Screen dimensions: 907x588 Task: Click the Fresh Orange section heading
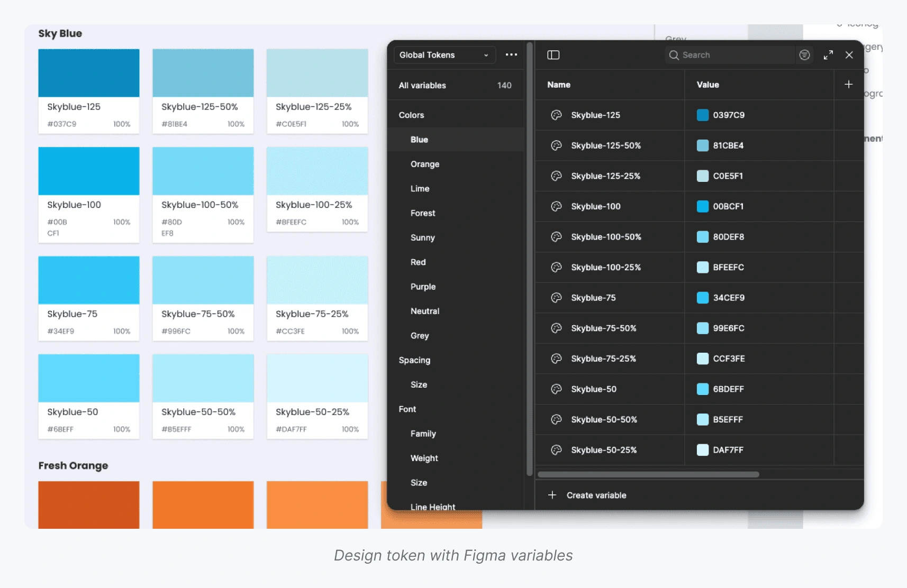tap(73, 465)
